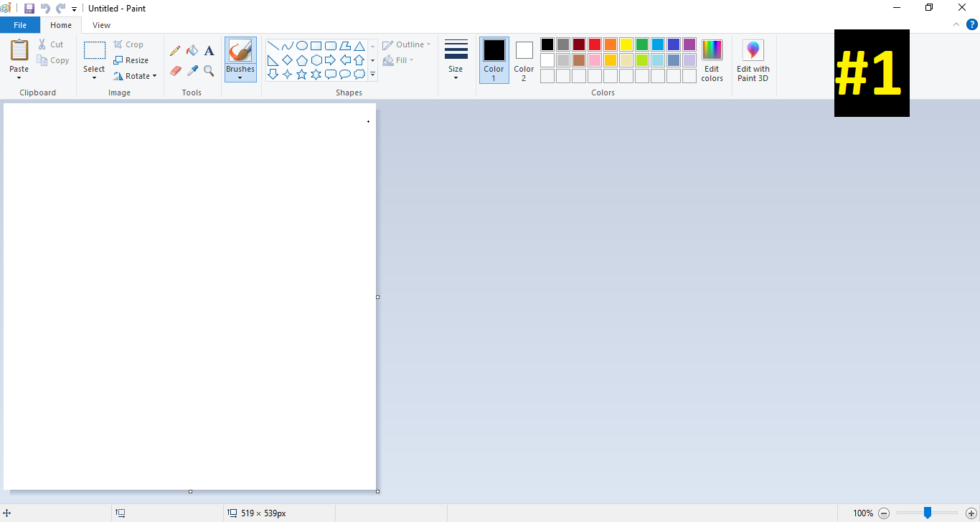
Task: Select the Text tool
Action: pyautogui.click(x=209, y=51)
